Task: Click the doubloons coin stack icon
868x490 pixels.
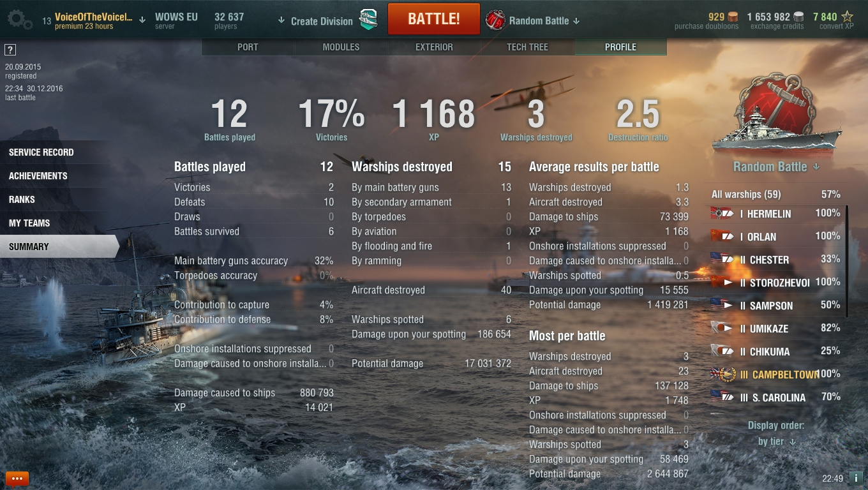Action: (x=733, y=17)
